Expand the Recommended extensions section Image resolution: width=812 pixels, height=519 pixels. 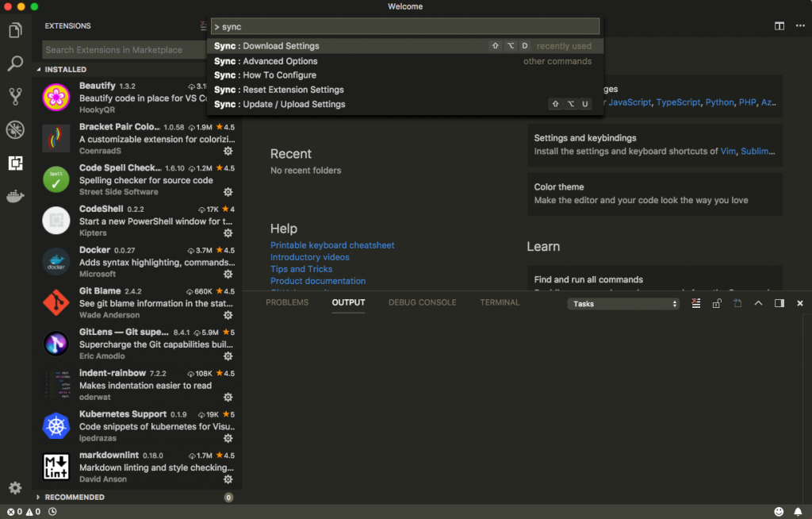[75, 497]
